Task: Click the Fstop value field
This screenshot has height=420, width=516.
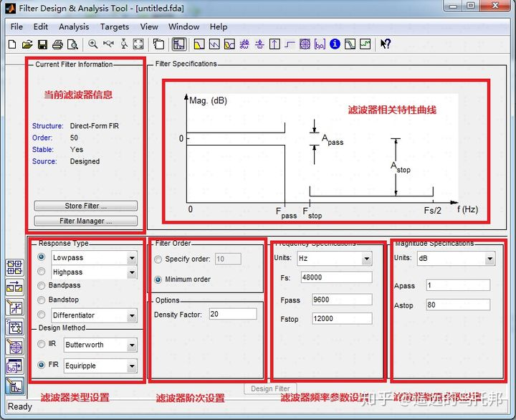Action: tap(343, 319)
